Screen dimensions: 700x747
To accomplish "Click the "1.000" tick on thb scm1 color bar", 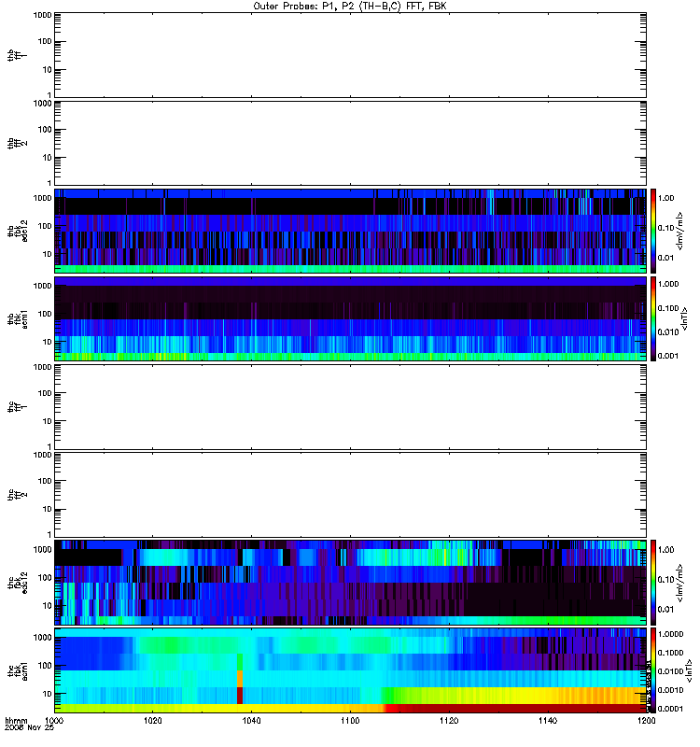I will click(x=668, y=284).
